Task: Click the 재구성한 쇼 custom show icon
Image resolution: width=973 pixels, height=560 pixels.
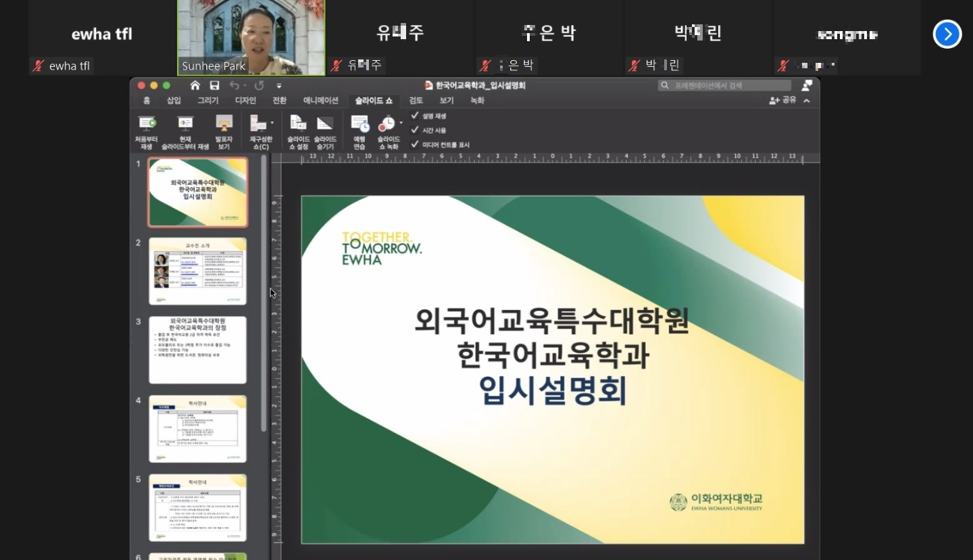Action: point(258,124)
